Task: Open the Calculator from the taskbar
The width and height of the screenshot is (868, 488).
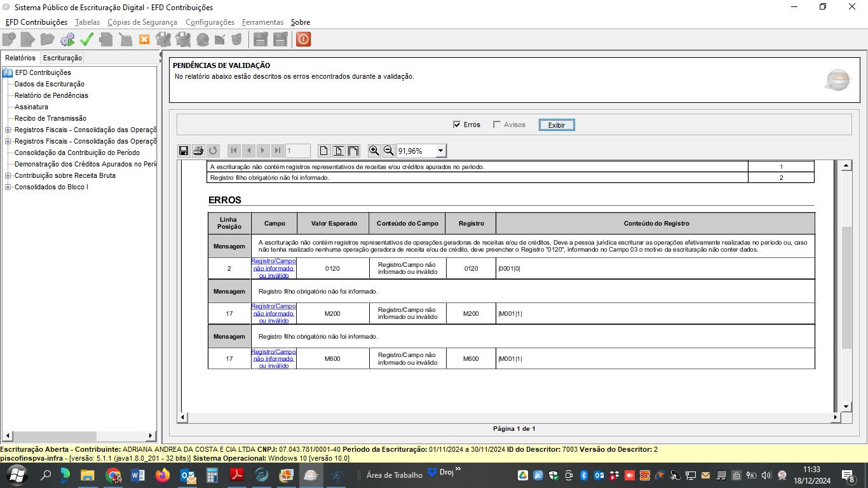Action: (212, 475)
